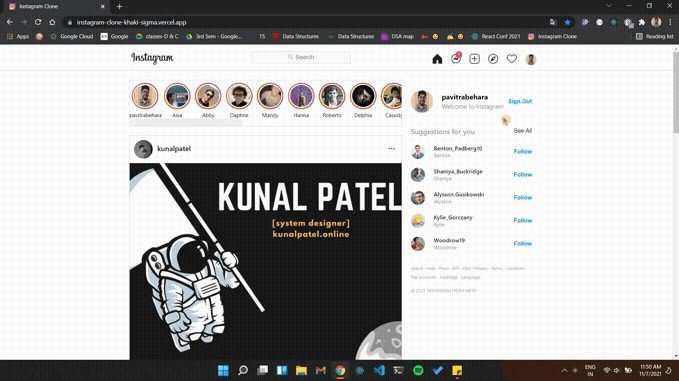679x381 pixels.
Task: Bookmark the page with the star icon
Action: pos(567,22)
